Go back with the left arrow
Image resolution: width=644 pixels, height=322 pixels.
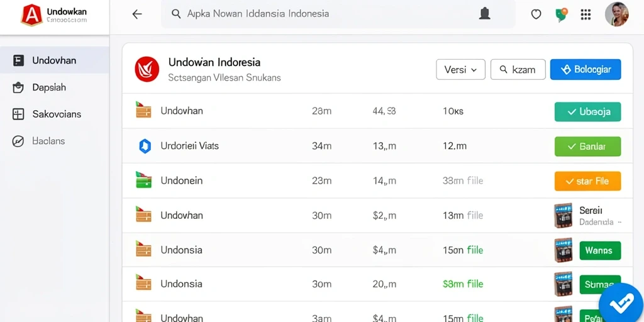pyautogui.click(x=136, y=14)
